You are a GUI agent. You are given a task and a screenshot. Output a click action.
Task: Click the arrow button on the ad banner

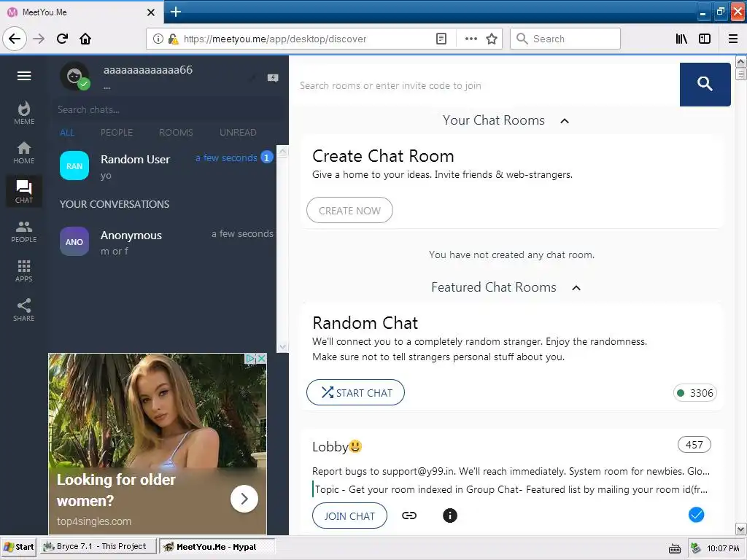244,499
